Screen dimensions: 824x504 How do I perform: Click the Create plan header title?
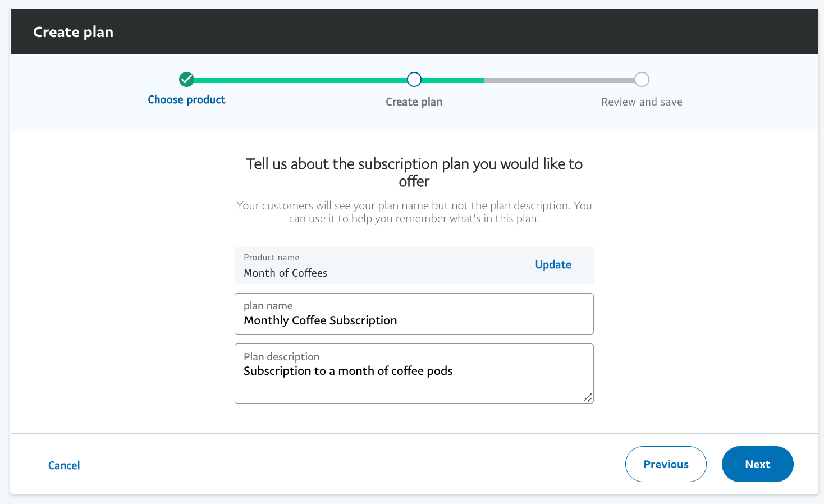(x=73, y=32)
